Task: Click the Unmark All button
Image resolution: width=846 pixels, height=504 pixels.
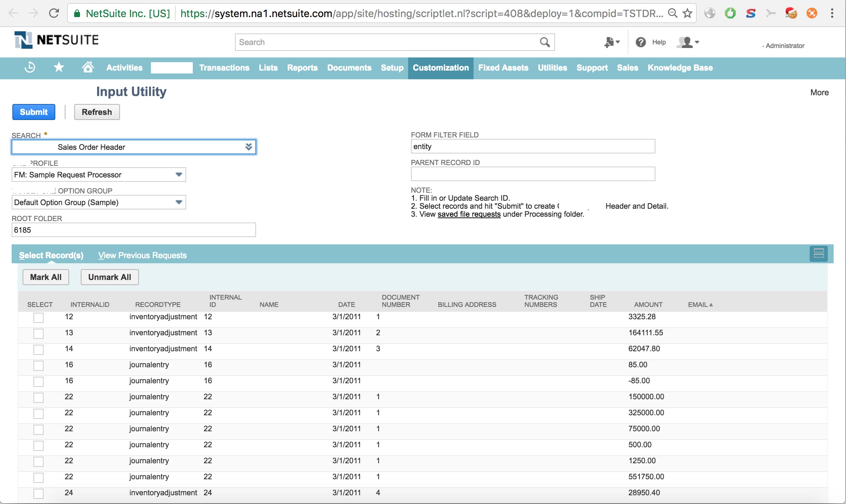Action: [109, 277]
